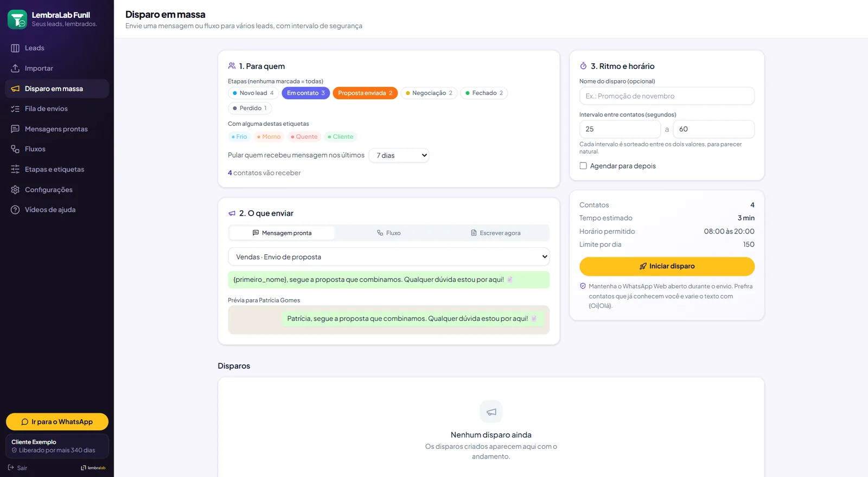Click the minimum interval field showing 25

pyautogui.click(x=620, y=129)
